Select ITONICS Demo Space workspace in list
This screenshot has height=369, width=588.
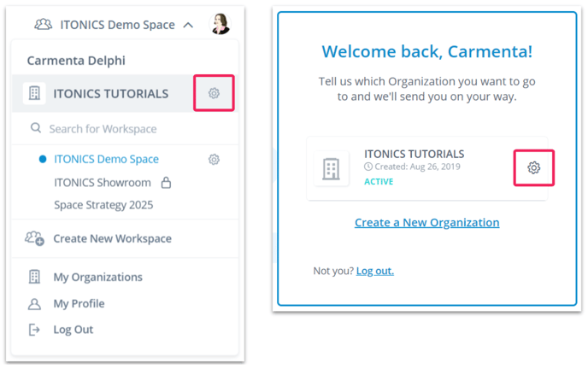coord(106,159)
